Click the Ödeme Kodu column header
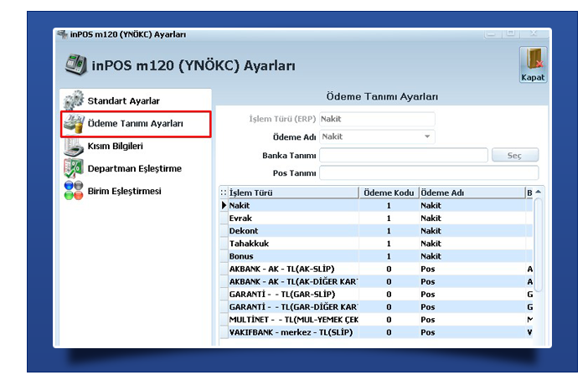This screenshot has width=588, height=375. click(389, 193)
